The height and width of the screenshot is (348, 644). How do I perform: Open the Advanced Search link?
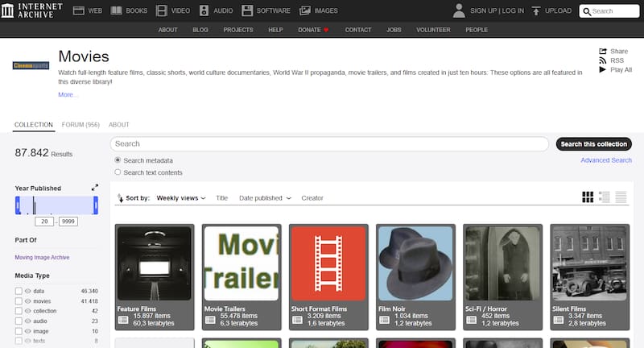(x=606, y=160)
